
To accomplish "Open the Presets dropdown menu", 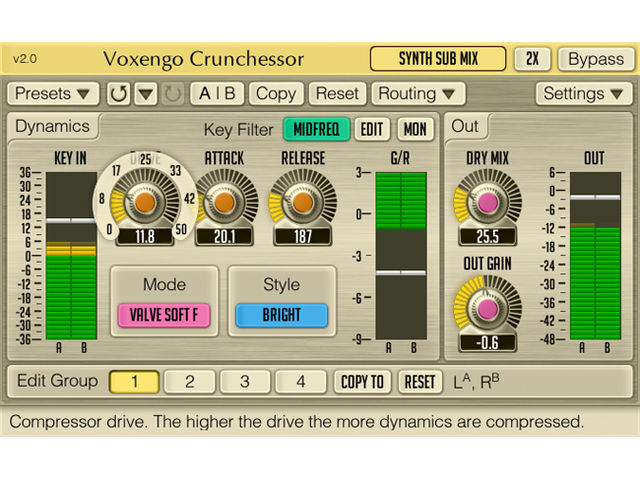I will [53, 94].
